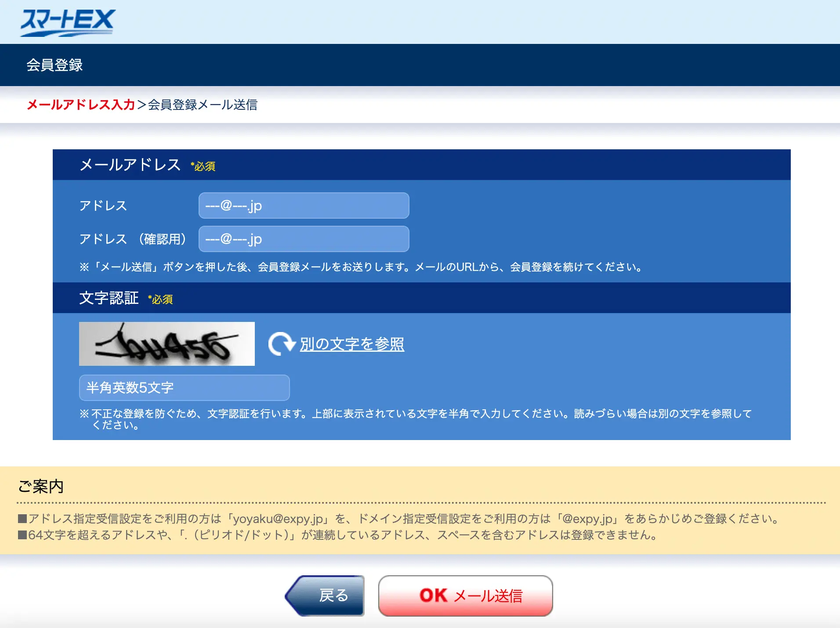Click the *必須 mark beside メールアドレス

203,166
